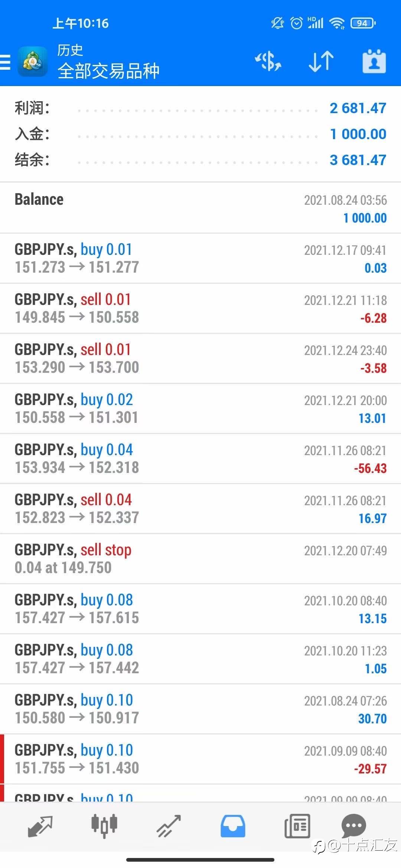
Task: Select the History inbox tab
Action: click(x=233, y=826)
